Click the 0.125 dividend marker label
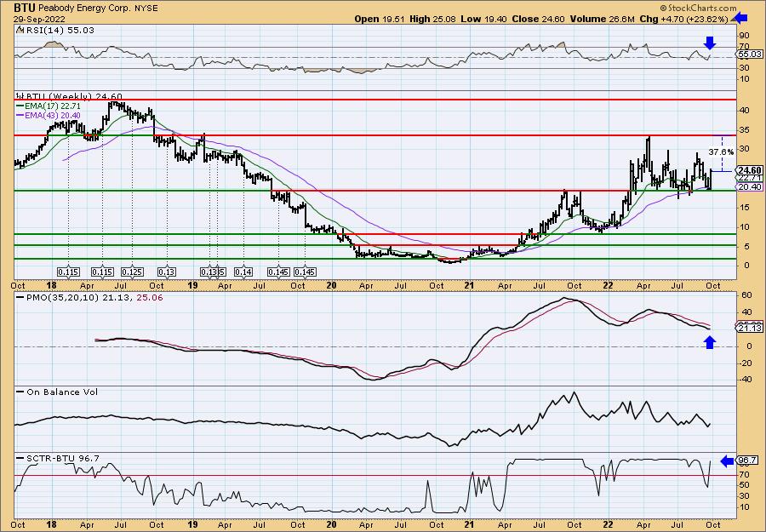The width and height of the screenshot is (766, 532). tap(133, 272)
